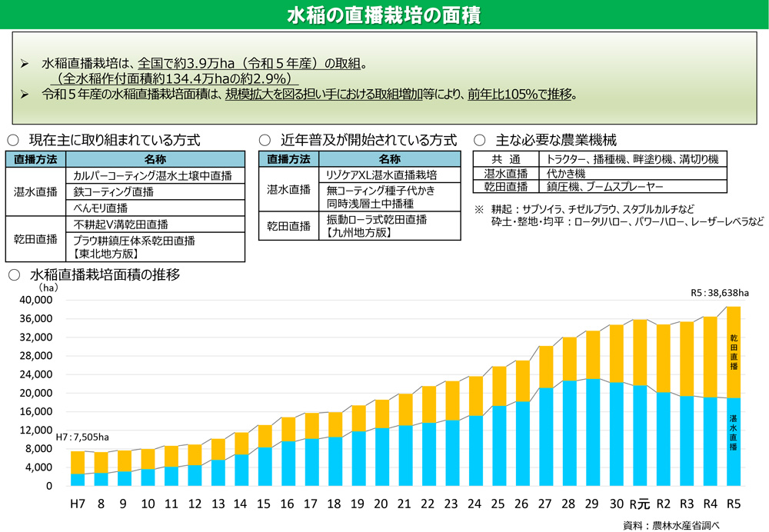Click the first arrow bullet in the summary box
The width and height of the screenshot is (769, 532).
[25, 62]
